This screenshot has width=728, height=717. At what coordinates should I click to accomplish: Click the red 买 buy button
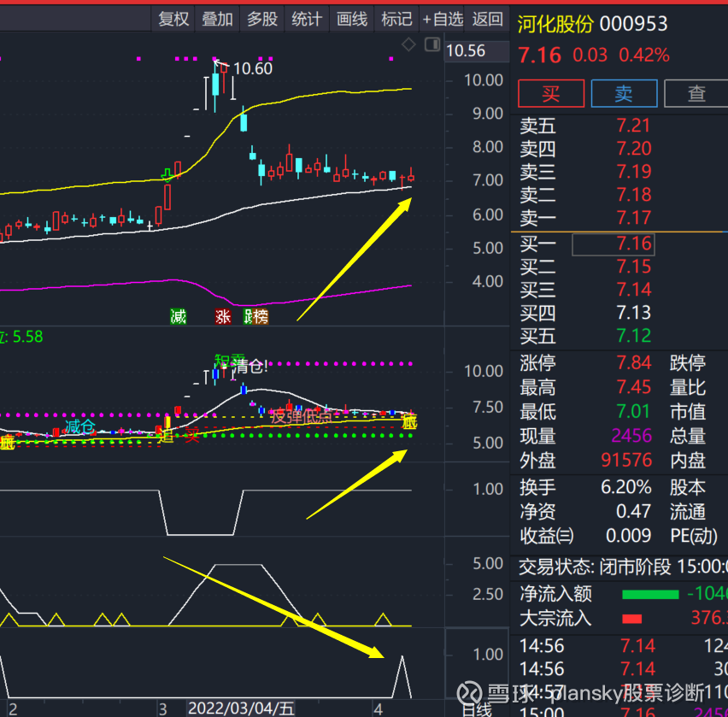pos(550,94)
